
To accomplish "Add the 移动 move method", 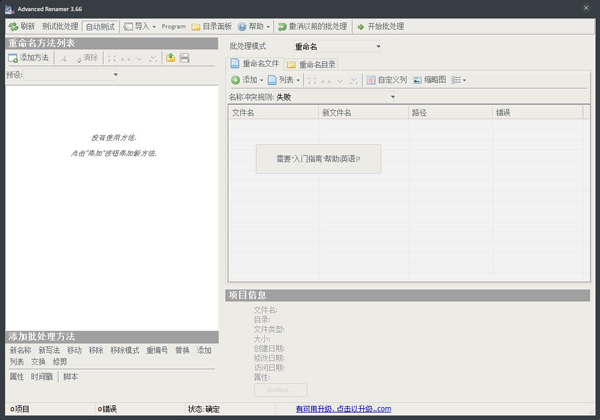I will [74, 350].
